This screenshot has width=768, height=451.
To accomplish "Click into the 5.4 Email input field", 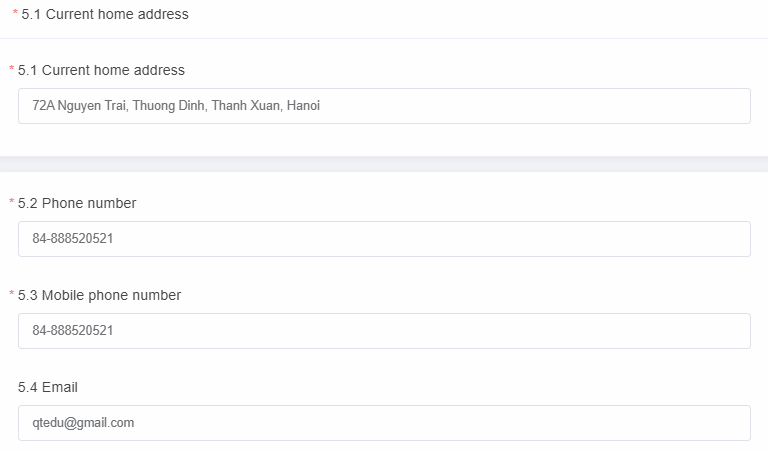I will pos(384,423).
